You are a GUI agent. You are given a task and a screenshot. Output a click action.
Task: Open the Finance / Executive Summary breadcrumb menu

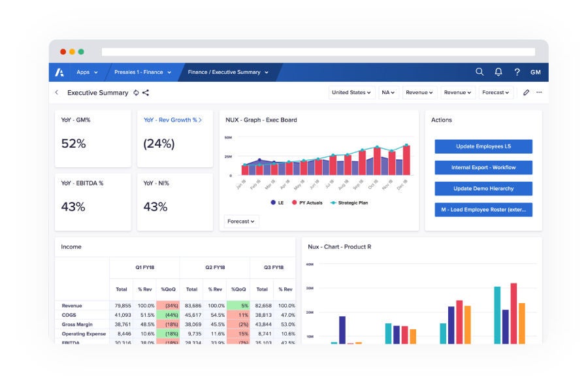[x=228, y=73]
